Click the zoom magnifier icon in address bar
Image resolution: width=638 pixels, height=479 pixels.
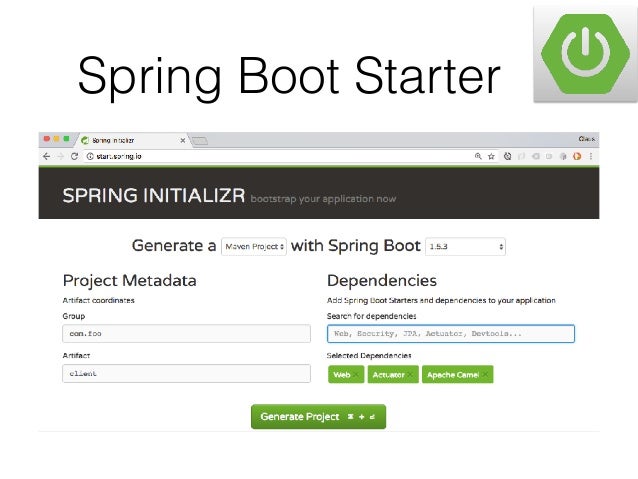coord(478,156)
